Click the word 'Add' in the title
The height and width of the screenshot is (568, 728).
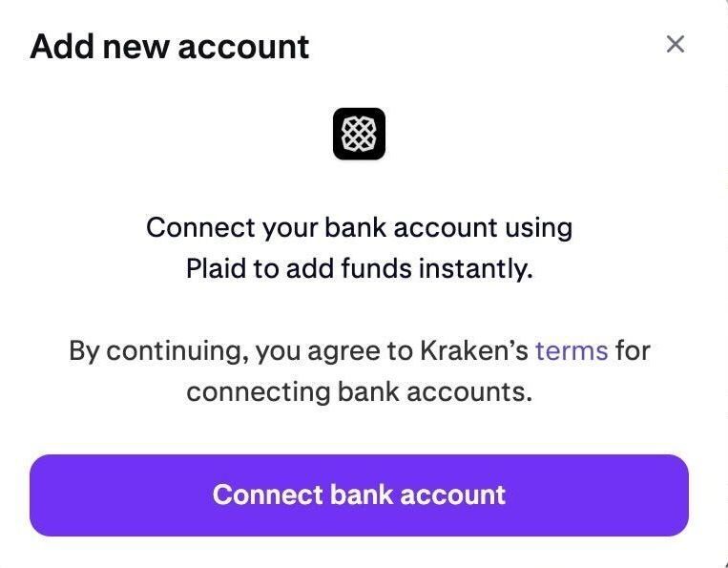point(62,47)
